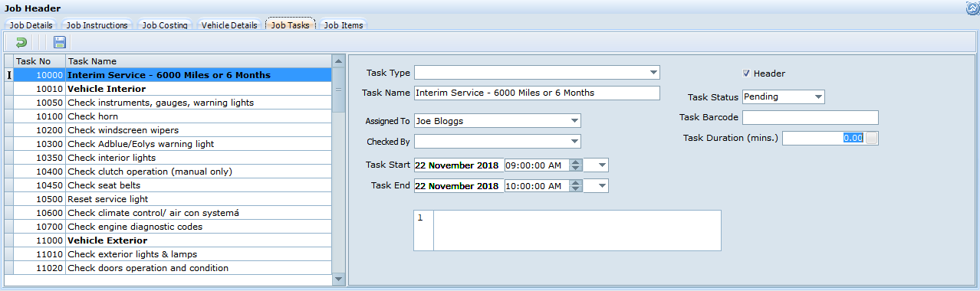Click the green undo arrow toolbar icon
Image resolution: width=980 pixels, height=291 pixels.
(21, 43)
